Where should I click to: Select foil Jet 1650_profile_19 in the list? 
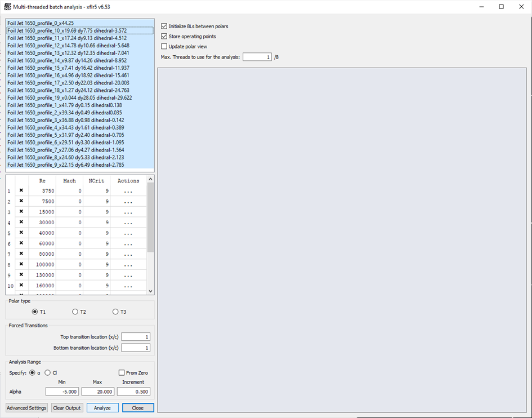pos(69,97)
